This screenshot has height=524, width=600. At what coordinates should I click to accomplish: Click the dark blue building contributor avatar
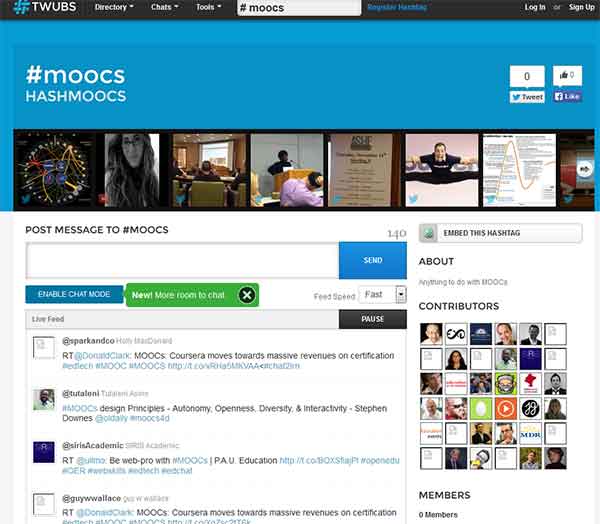[x=481, y=334]
